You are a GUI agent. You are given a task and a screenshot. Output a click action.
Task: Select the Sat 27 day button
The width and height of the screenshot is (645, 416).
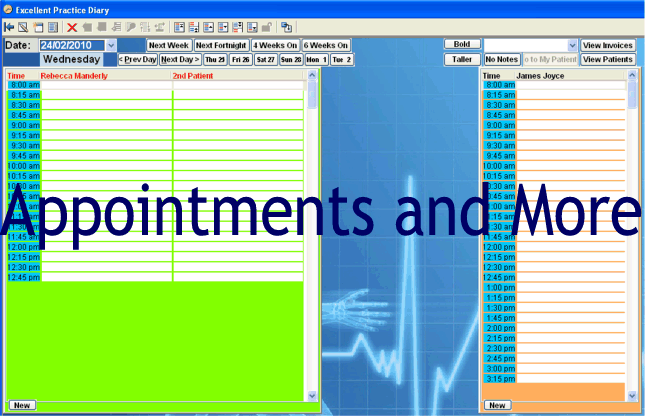[x=266, y=60]
